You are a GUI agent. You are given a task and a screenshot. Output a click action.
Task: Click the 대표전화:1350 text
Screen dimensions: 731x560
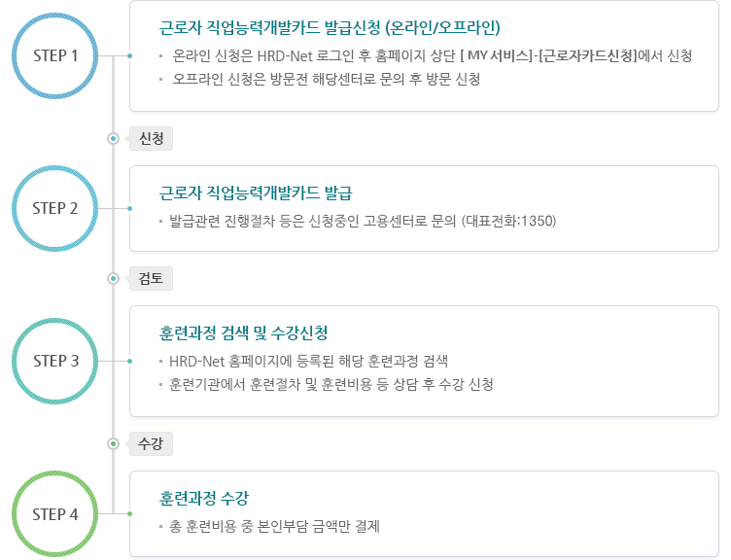click(x=509, y=221)
